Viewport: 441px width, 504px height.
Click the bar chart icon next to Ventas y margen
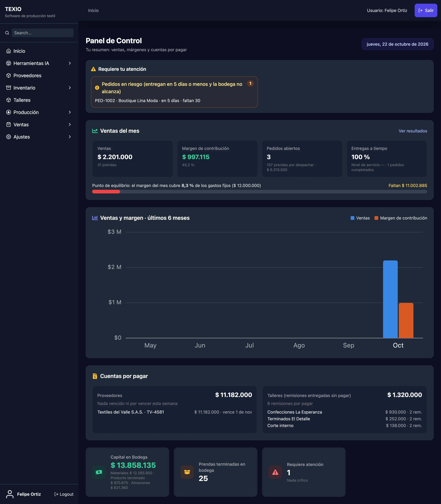pos(95,218)
